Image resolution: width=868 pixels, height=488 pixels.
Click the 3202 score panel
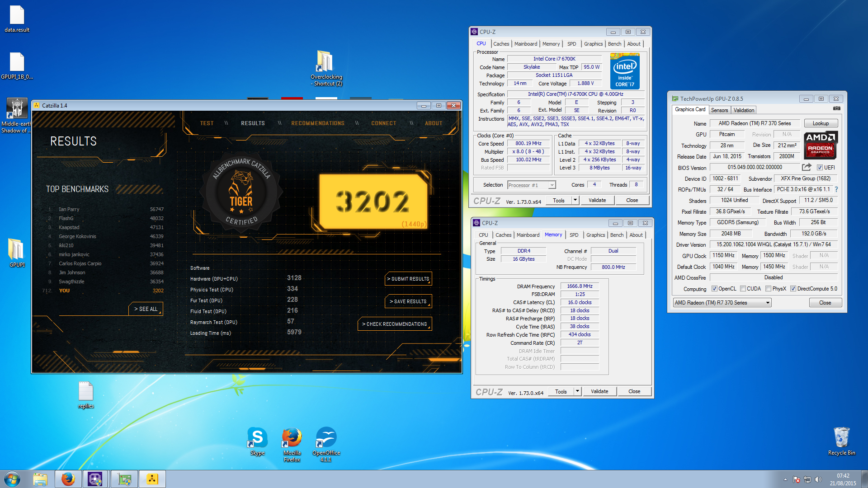(x=373, y=202)
